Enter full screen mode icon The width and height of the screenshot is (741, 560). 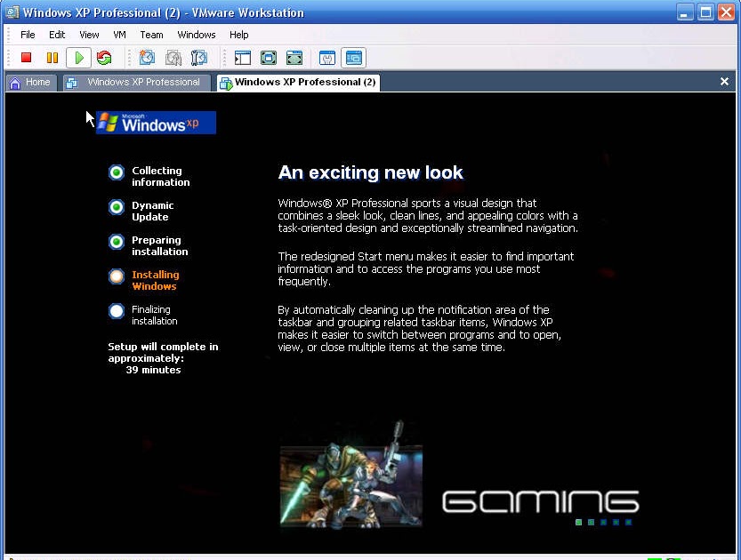[x=269, y=58]
